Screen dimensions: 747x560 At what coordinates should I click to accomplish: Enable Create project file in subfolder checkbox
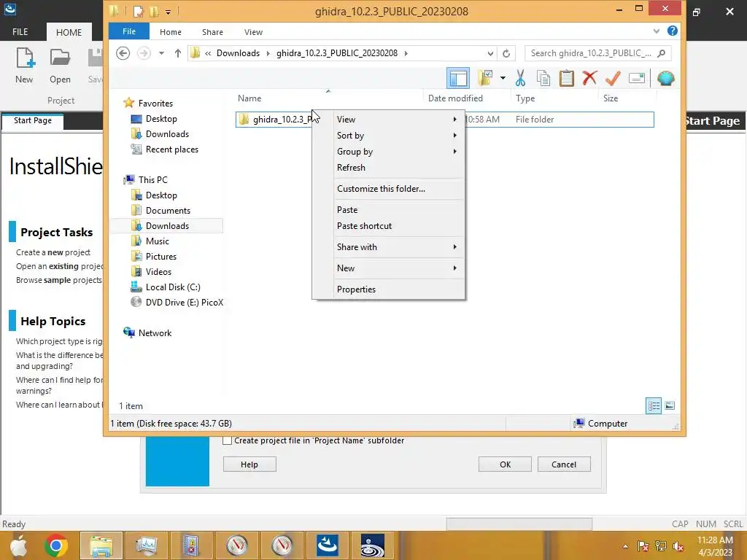point(228,440)
